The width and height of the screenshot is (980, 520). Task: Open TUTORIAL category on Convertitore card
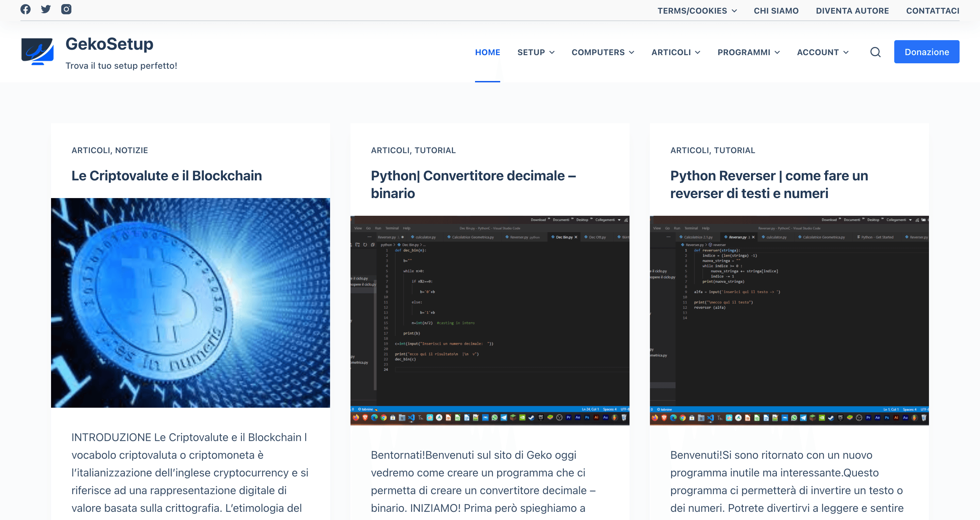pyautogui.click(x=435, y=150)
